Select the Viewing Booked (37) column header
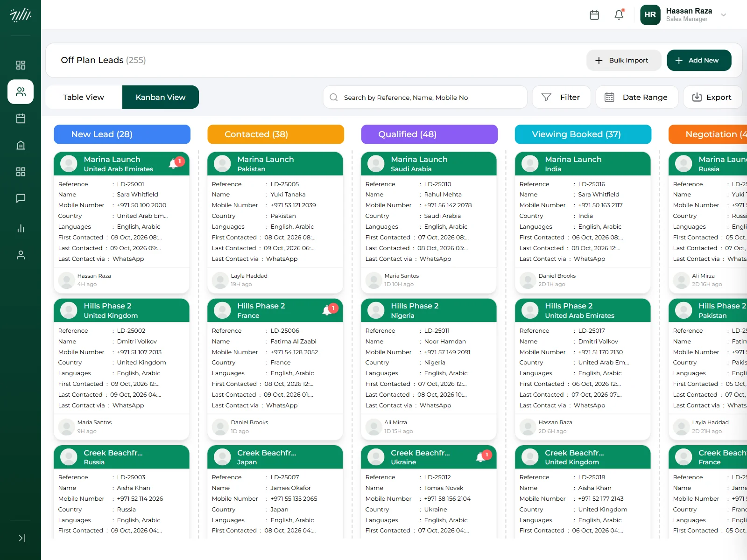Image resolution: width=747 pixels, height=560 pixels. pos(583,134)
